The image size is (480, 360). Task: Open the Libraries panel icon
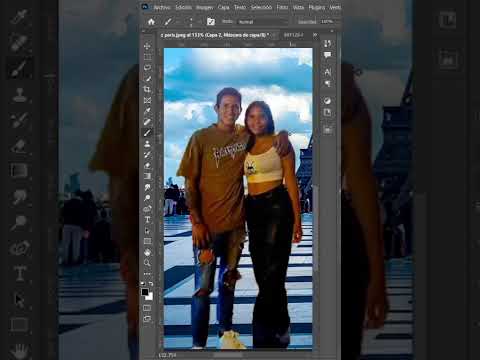click(x=327, y=113)
